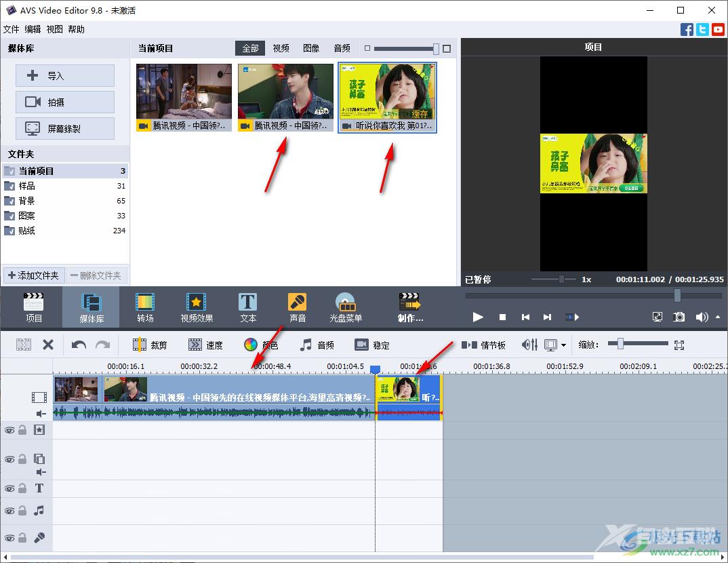
Task: Click the 颜色 color correction tool
Action: [x=261, y=345]
